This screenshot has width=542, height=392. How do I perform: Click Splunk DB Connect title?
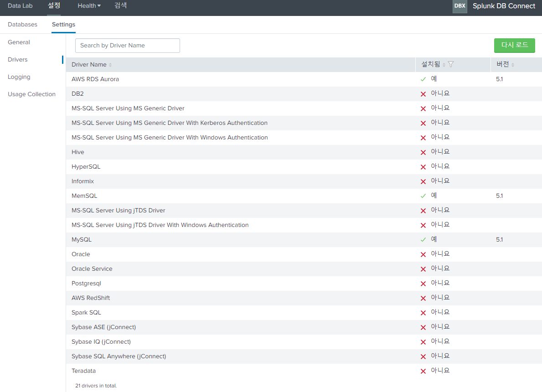pyautogui.click(x=504, y=6)
